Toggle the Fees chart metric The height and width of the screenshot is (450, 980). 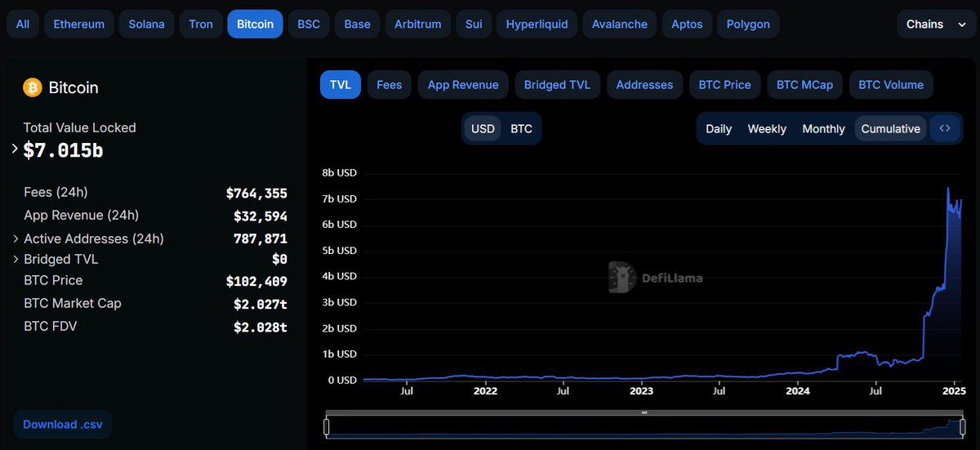tap(390, 85)
